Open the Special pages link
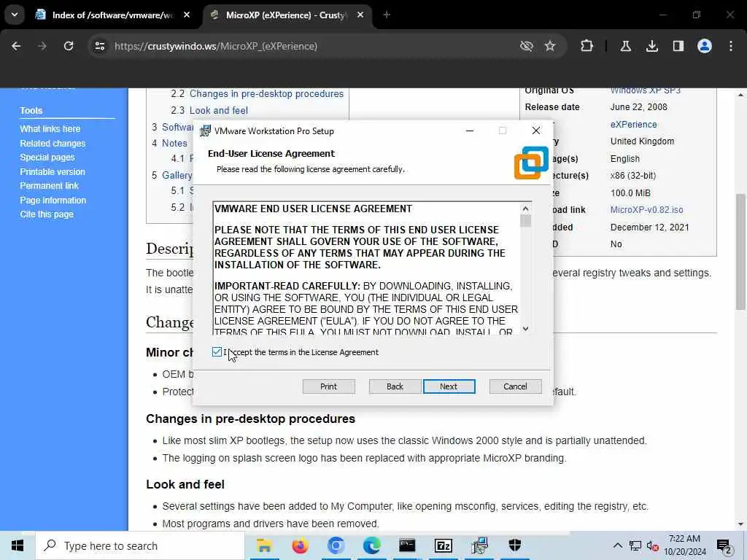 point(47,157)
